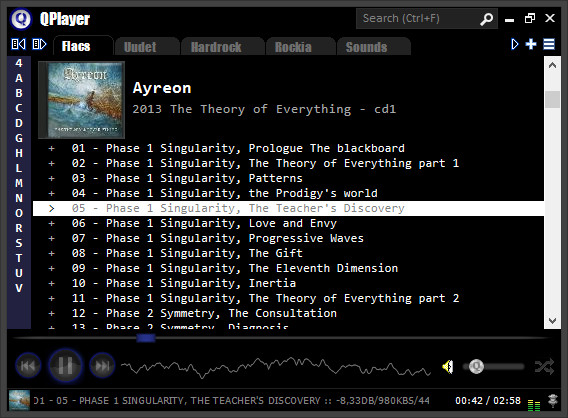
Task: Toggle shuffle mode
Action: (x=544, y=367)
